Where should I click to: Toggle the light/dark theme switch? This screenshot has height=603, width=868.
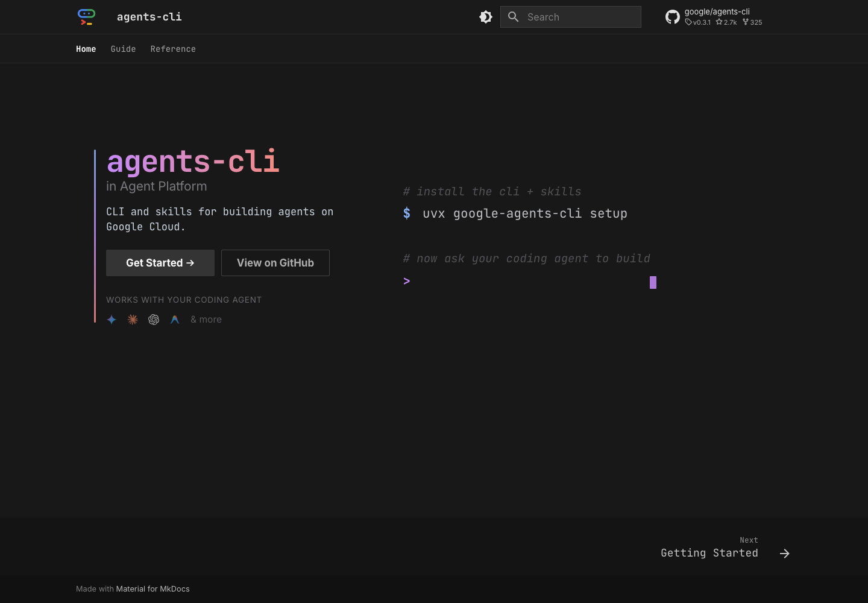point(486,17)
